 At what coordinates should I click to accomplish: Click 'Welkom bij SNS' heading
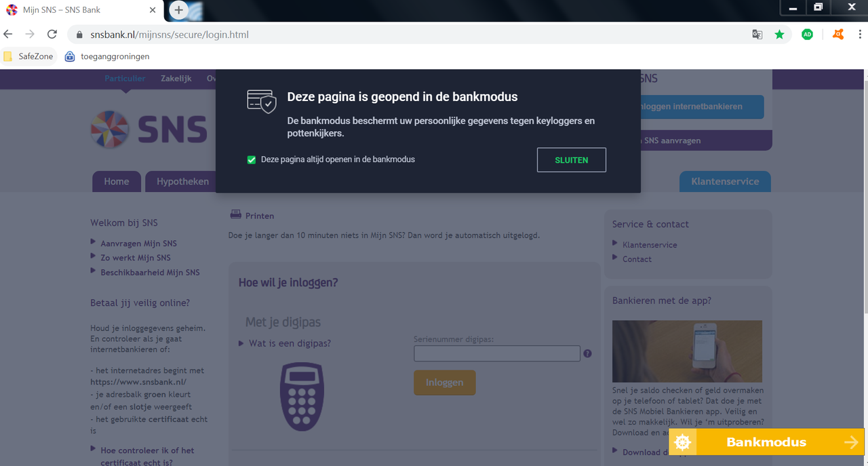click(124, 222)
